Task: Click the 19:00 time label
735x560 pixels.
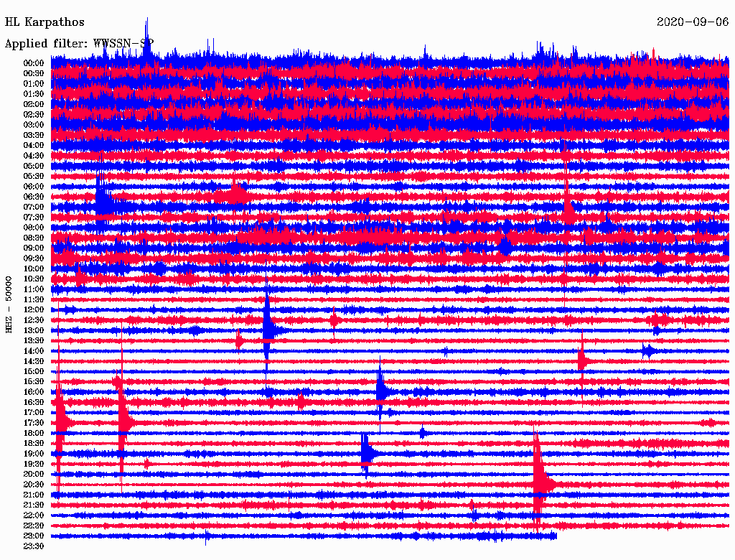Action: [x=34, y=454]
